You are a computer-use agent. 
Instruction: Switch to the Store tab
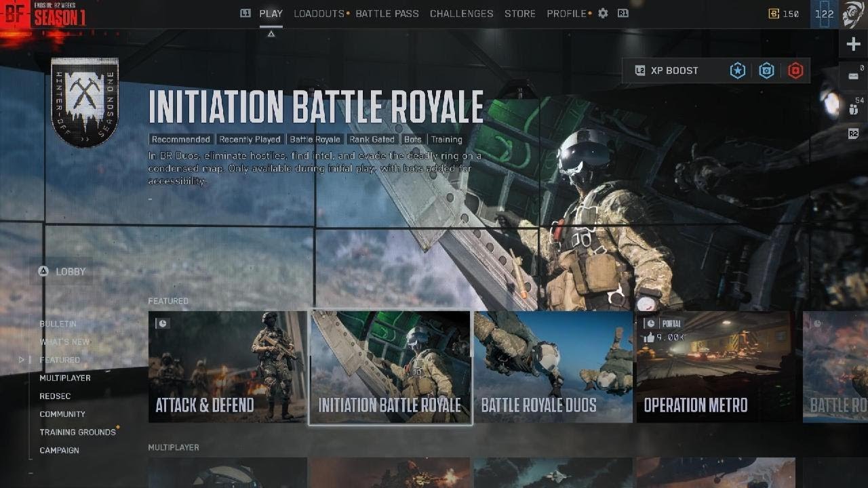520,14
